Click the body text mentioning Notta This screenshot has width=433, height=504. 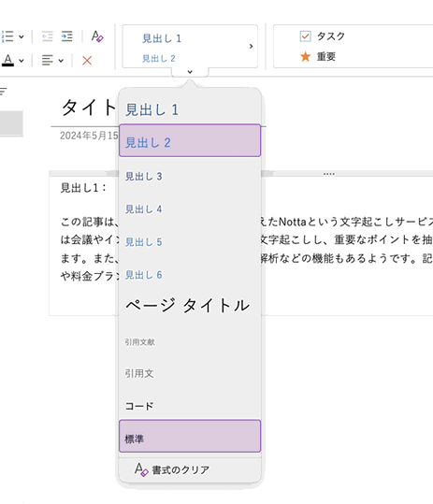[347, 222]
